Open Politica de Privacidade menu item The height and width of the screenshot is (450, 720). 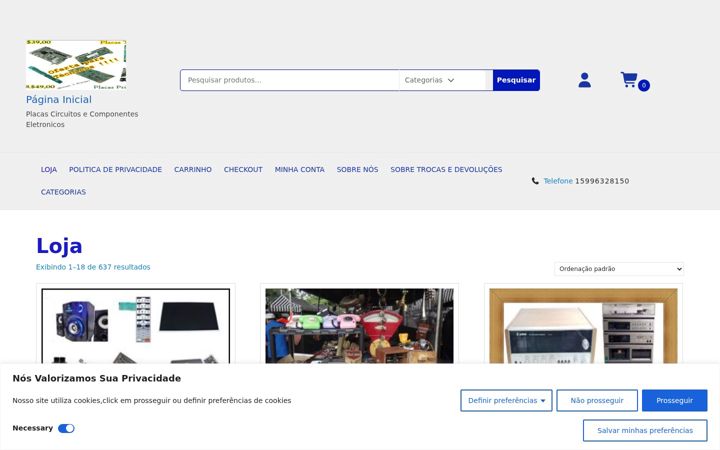[115, 169]
